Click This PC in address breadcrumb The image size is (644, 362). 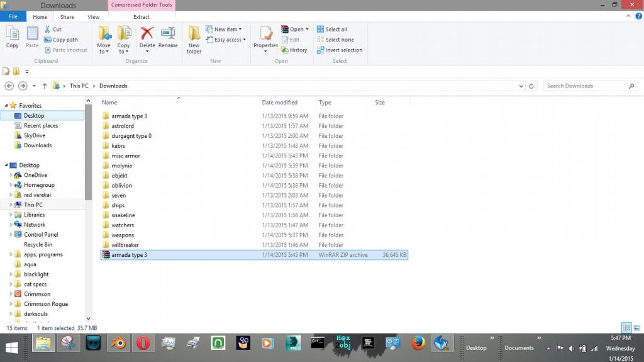pos(79,86)
